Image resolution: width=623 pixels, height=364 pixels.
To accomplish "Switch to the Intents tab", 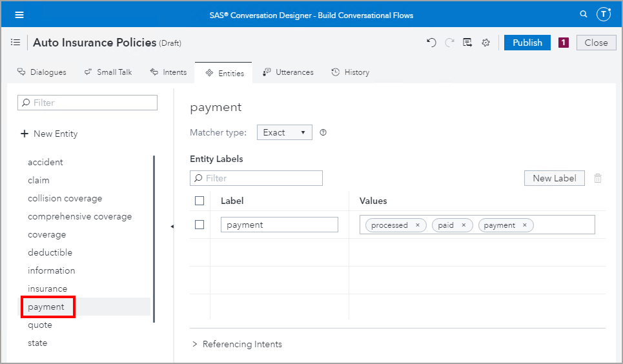I will [168, 72].
